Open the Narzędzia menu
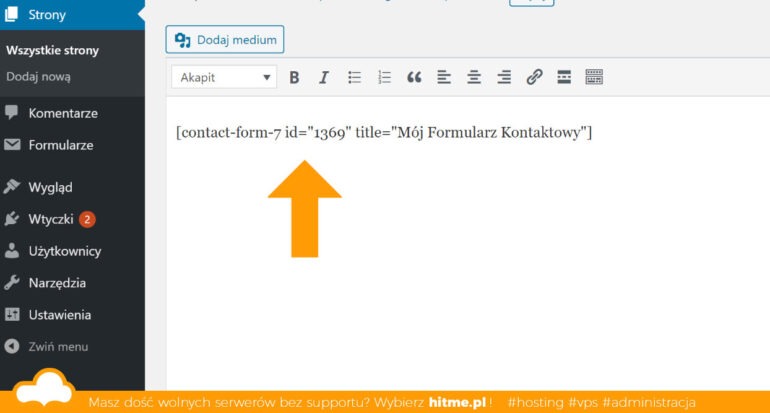The height and width of the screenshot is (413, 770). (x=72, y=283)
